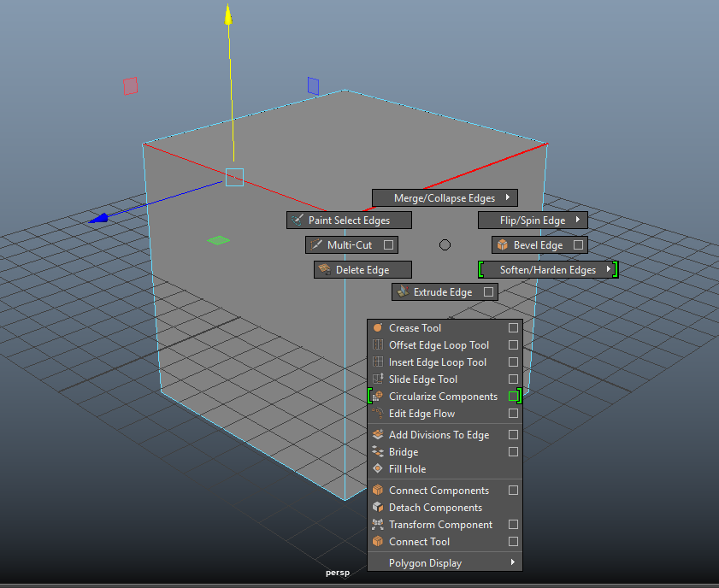Click the persp camera label

tap(338, 573)
